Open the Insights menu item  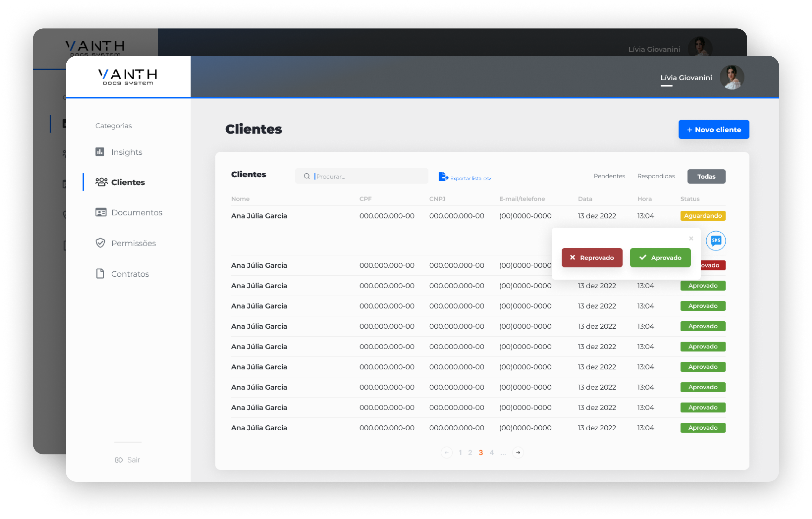coord(127,152)
